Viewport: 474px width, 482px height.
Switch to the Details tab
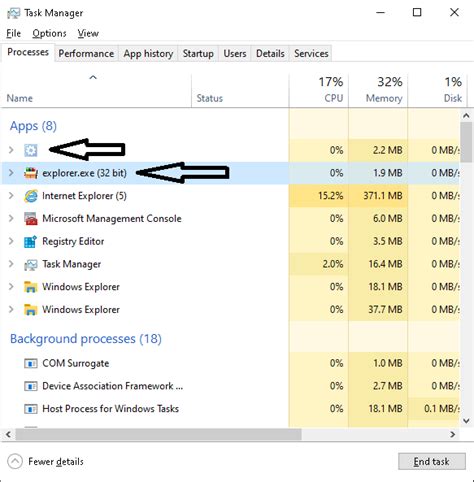coord(270,54)
